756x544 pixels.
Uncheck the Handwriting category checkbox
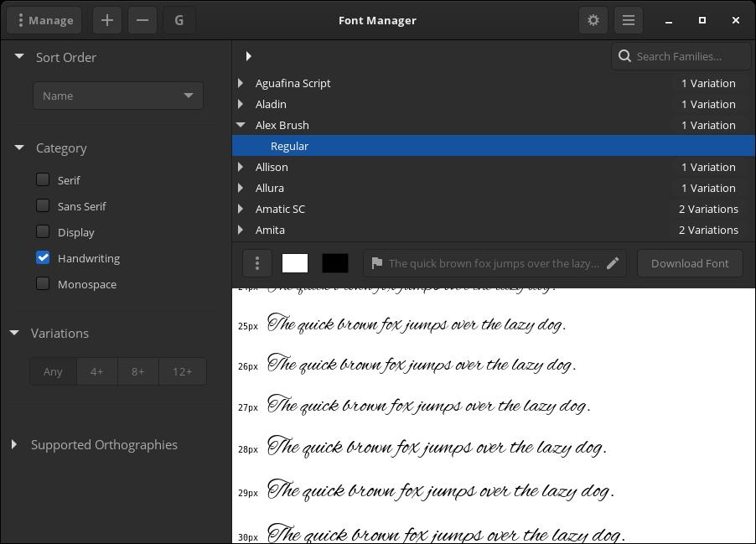(43, 258)
